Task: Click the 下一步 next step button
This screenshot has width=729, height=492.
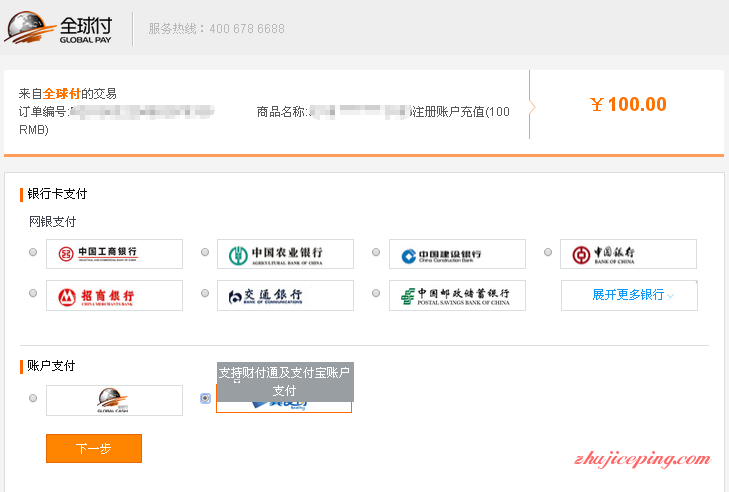Action: 94,449
